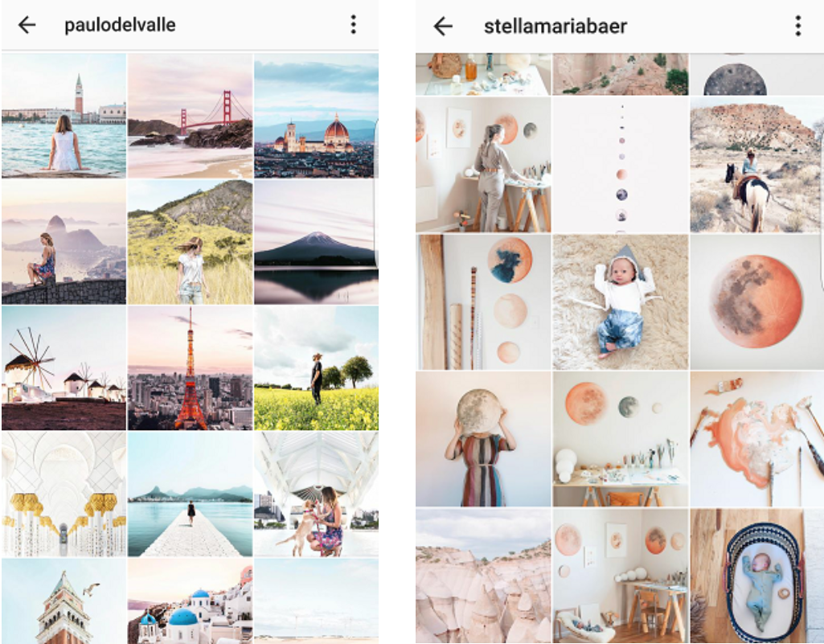Open baby in woven basket photo
Viewport: 824px width, 644px height.
click(756, 576)
